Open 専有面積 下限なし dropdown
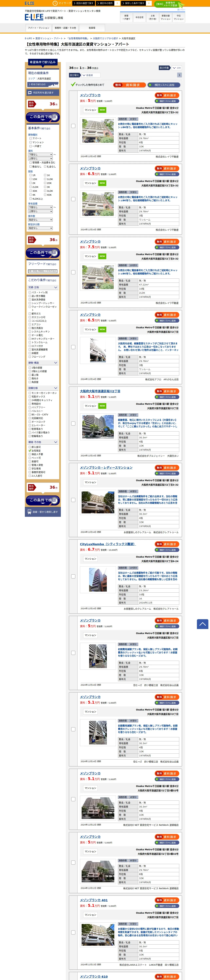The width and height of the screenshot is (210, 980). 40,207
